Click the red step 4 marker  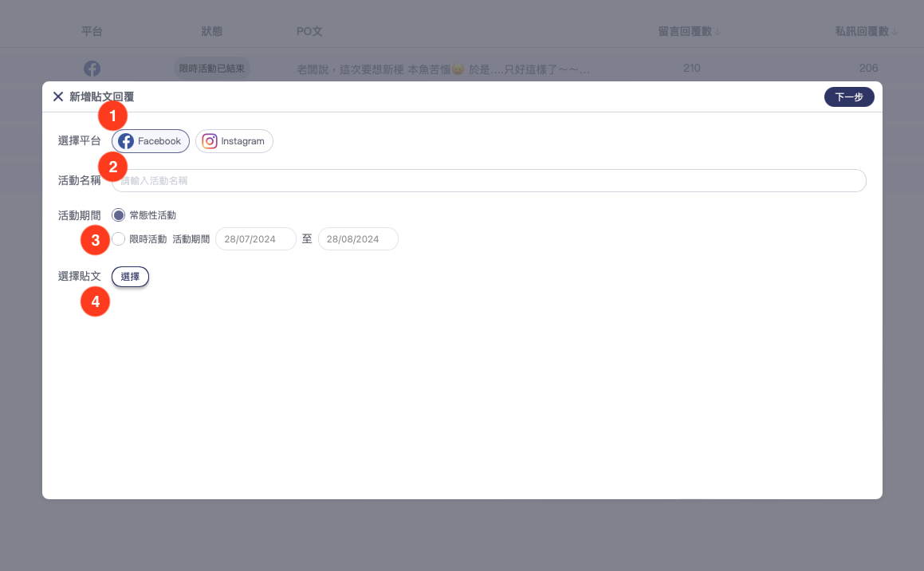pyautogui.click(x=95, y=302)
